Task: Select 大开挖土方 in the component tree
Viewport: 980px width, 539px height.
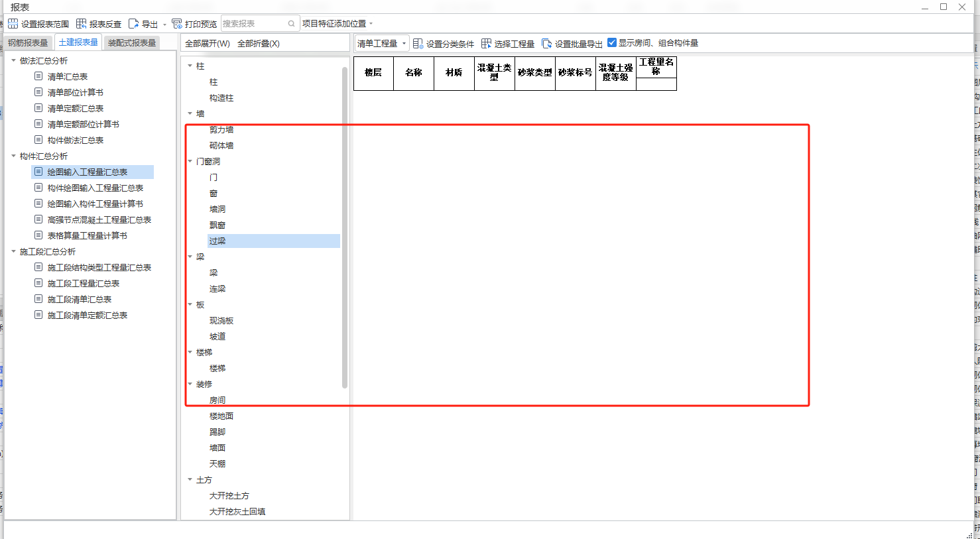Action: [229, 495]
